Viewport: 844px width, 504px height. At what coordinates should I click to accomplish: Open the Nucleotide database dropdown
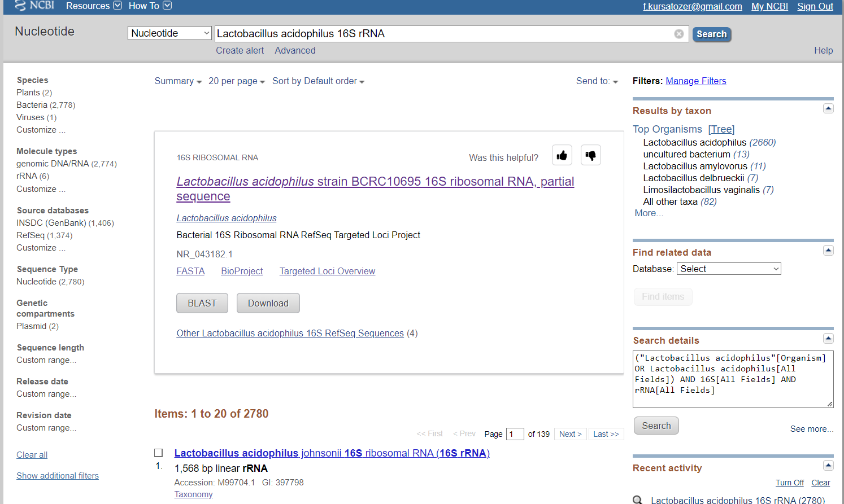(169, 33)
